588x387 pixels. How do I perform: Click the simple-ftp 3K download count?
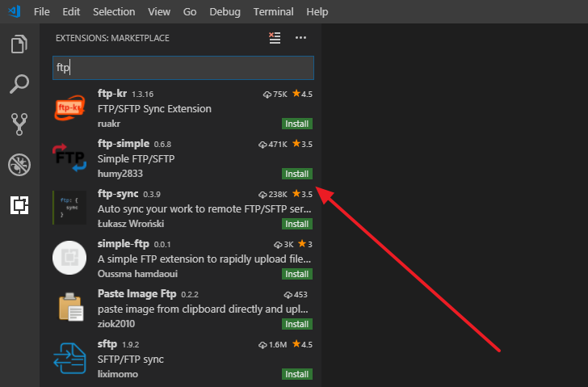283,245
